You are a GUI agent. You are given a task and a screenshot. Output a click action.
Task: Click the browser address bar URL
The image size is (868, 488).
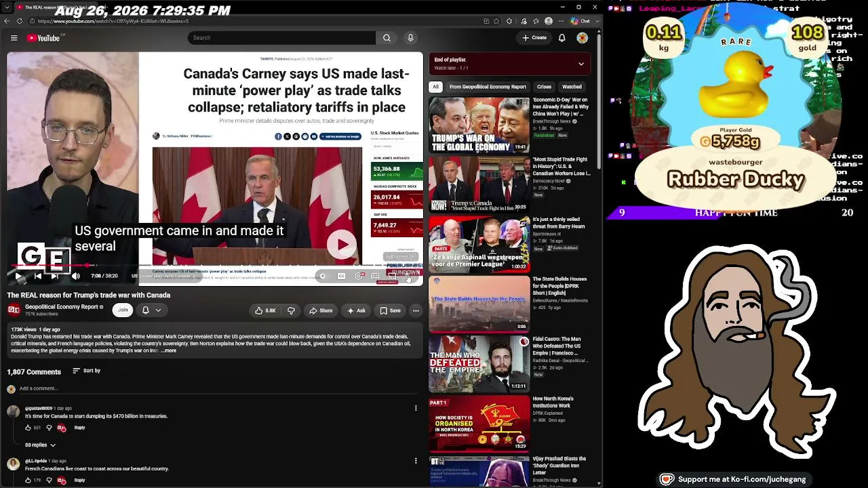pyautogui.click(x=113, y=21)
